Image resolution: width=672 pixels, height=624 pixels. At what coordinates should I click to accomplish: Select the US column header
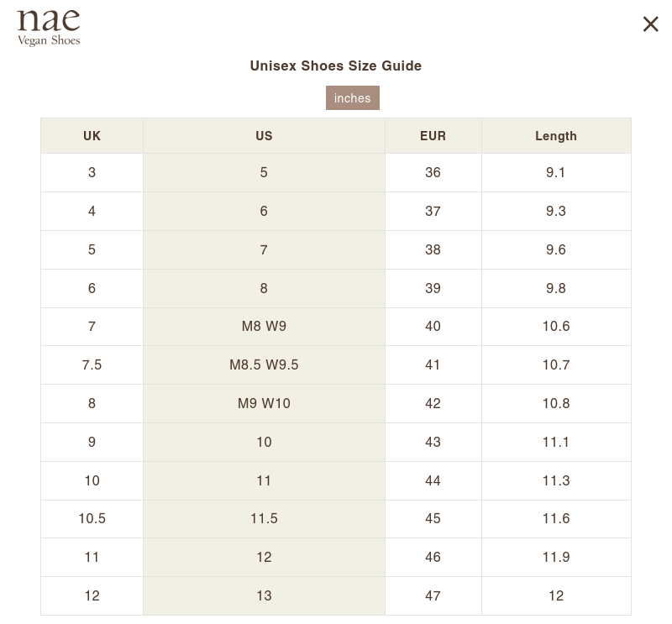(264, 136)
